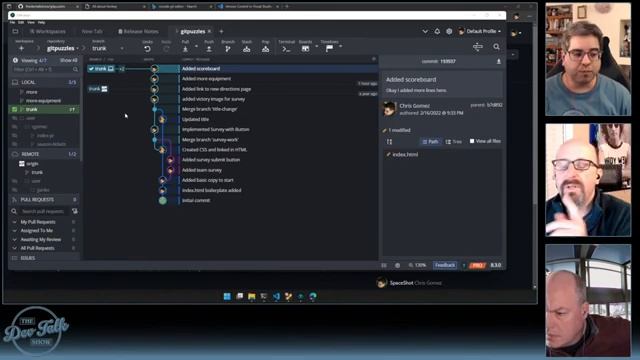Switch file view to Path
This screenshot has height=360, width=640.
(x=430, y=142)
